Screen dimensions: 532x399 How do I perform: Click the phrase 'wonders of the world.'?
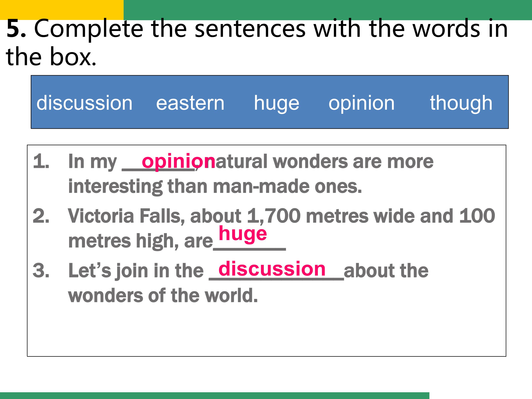point(163,295)
